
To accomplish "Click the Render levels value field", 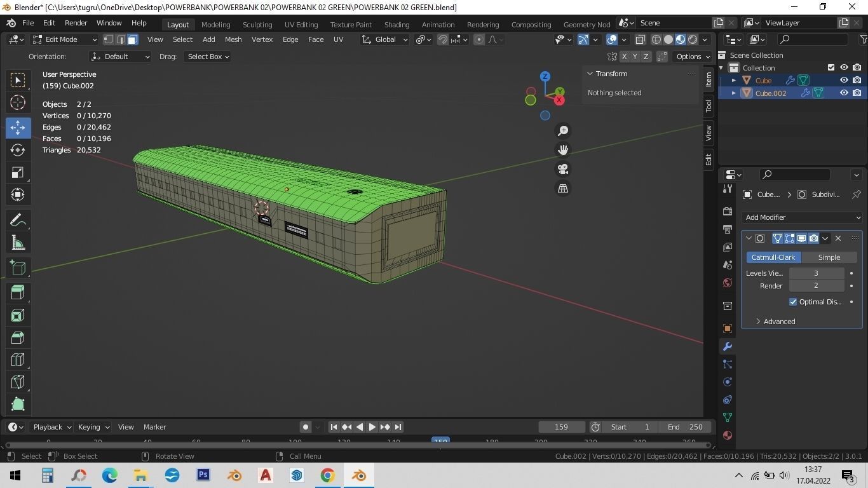I will click(x=817, y=286).
